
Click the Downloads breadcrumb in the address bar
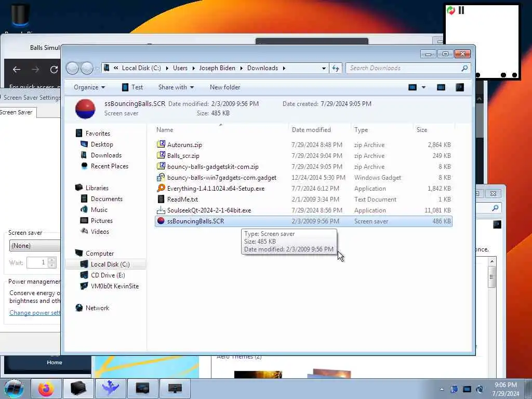click(x=262, y=68)
